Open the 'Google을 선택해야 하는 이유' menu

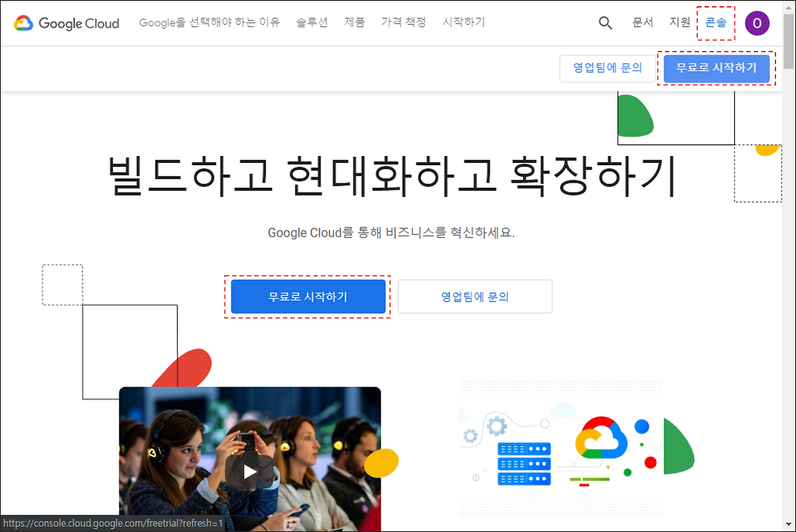tap(210, 22)
